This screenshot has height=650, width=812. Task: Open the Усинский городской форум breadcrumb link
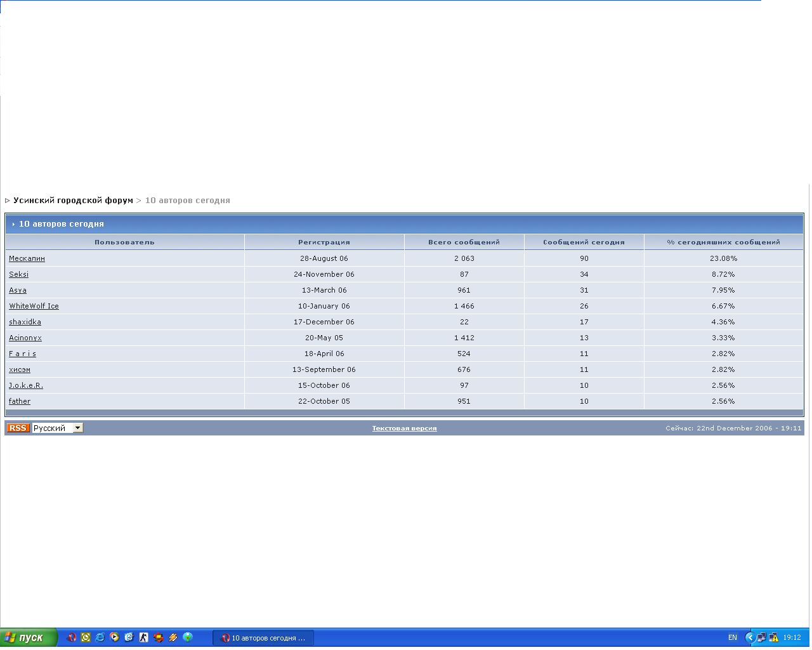click(x=73, y=201)
